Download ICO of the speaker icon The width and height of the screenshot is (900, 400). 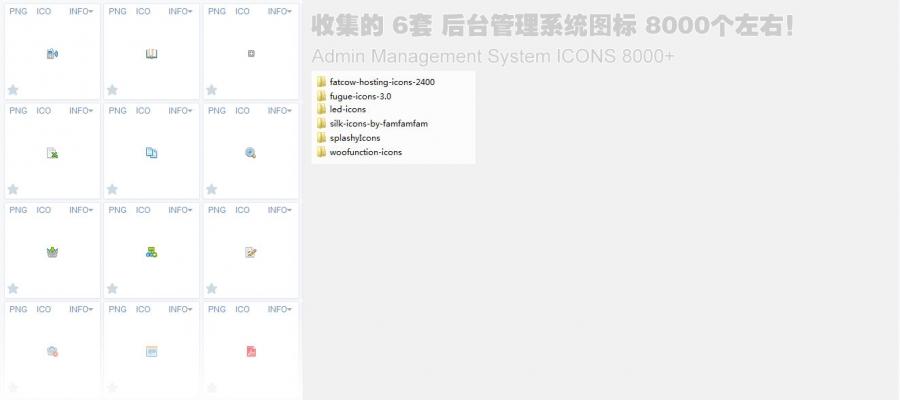tap(44, 11)
